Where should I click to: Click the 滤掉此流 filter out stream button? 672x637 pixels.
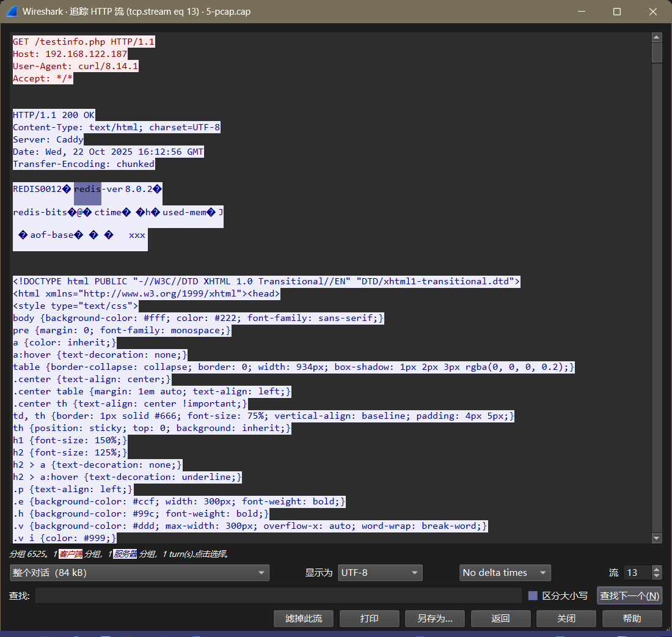click(304, 618)
